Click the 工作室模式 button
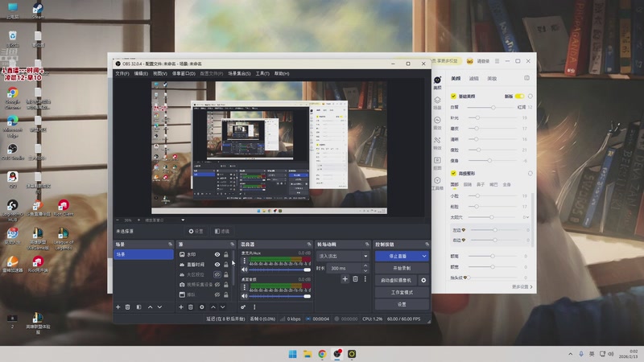This screenshot has height=362, width=644. pos(402,292)
